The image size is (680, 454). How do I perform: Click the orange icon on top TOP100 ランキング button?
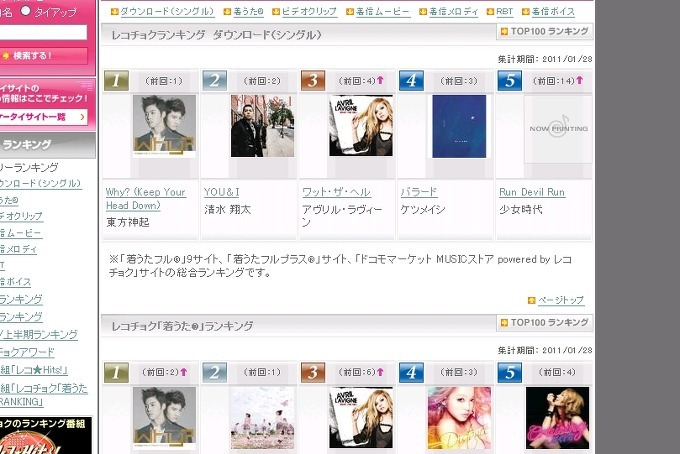click(504, 31)
